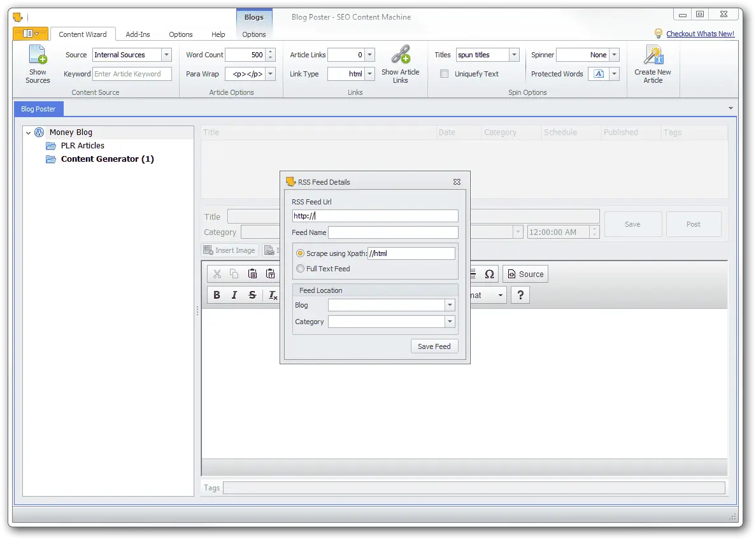Open the Blogs Options ribbon tab
756x540 pixels.
click(x=254, y=34)
